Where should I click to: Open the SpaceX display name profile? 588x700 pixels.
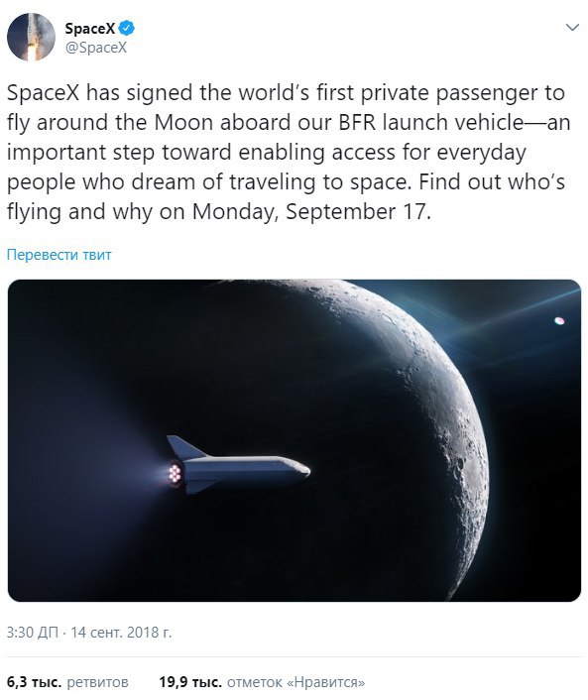90,29
